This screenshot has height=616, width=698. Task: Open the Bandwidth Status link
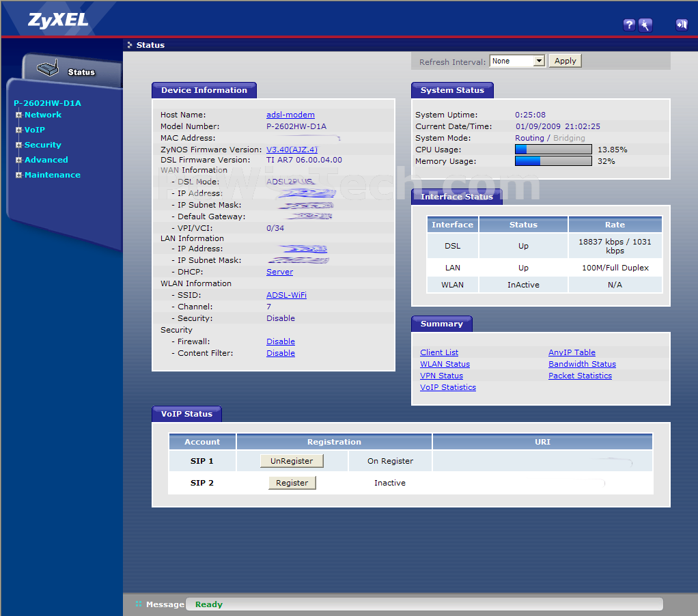tap(583, 364)
